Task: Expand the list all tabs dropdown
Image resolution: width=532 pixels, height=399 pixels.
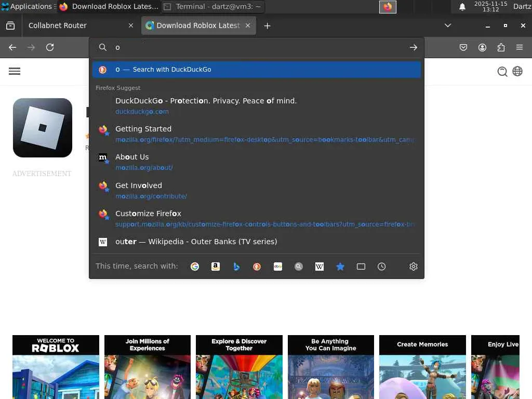Action: [448, 25]
